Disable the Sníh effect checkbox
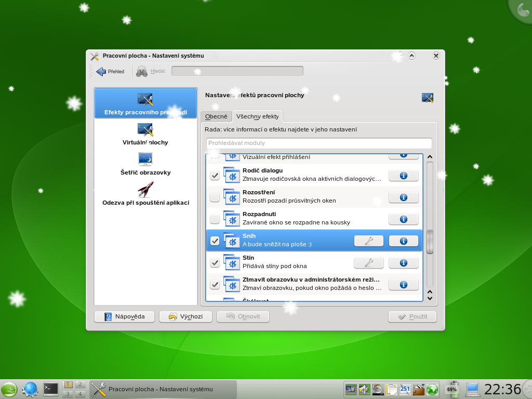Viewport: 532px width, 399px height. [215, 241]
